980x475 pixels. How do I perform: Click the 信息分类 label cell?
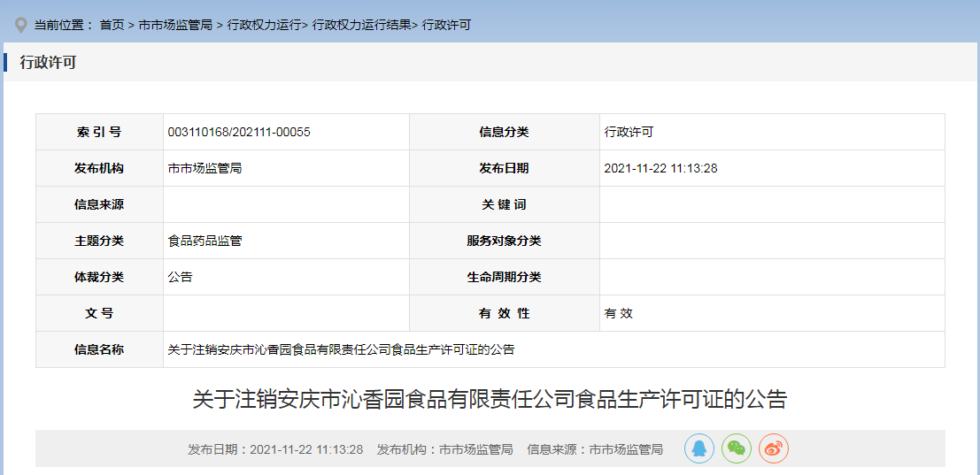(505, 133)
